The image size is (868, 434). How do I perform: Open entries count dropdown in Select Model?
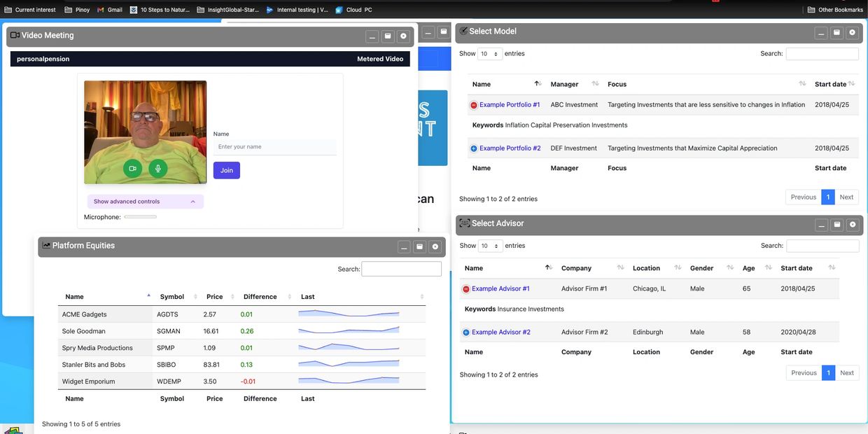tap(489, 54)
